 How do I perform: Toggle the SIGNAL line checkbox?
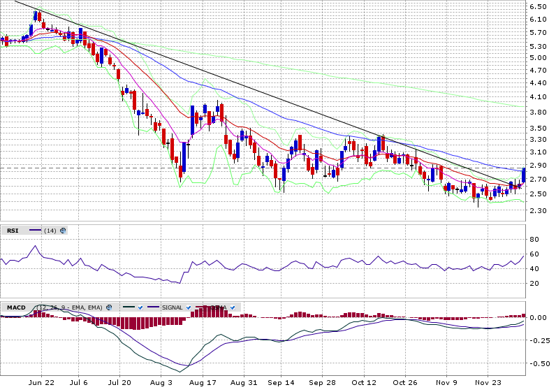[x=189, y=307]
